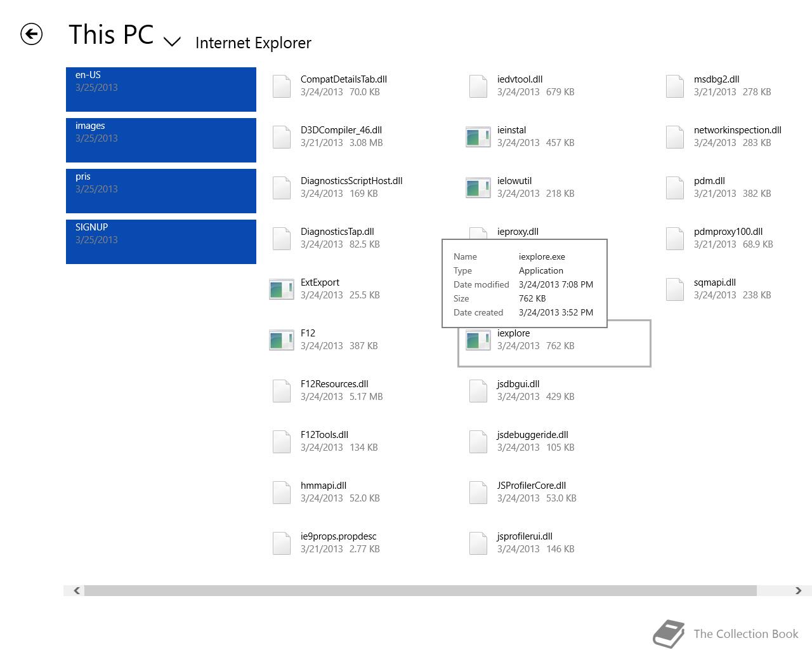Click the msdbg2.dll file name
The image size is (812, 650).
717,79
